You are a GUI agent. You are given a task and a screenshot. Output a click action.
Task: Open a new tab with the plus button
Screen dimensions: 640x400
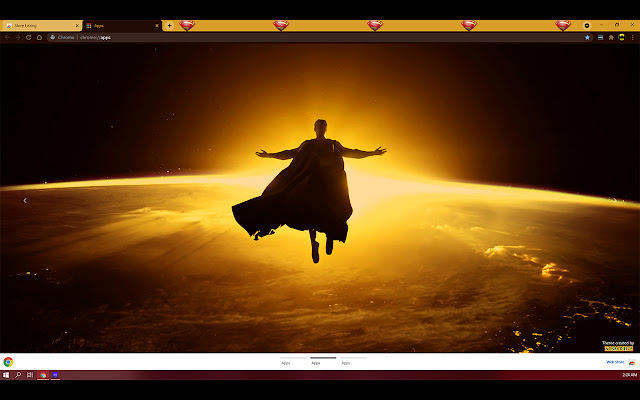pyautogui.click(x=169, y=26)
